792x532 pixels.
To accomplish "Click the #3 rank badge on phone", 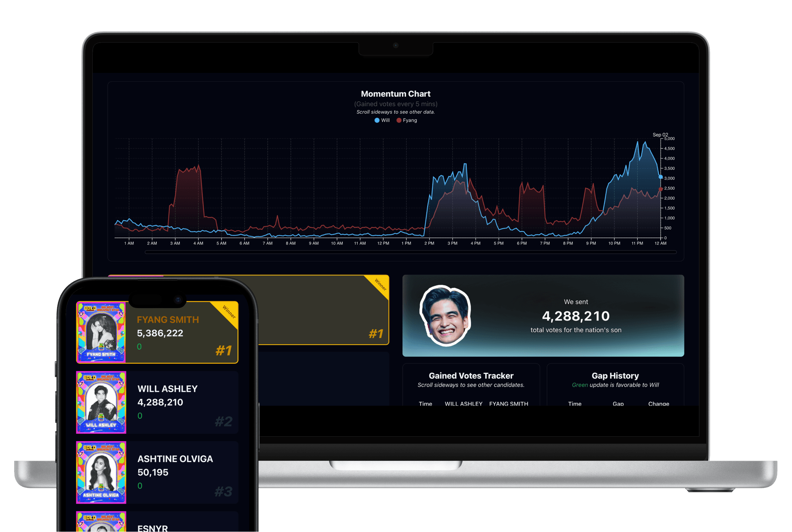I will point(224,491).
